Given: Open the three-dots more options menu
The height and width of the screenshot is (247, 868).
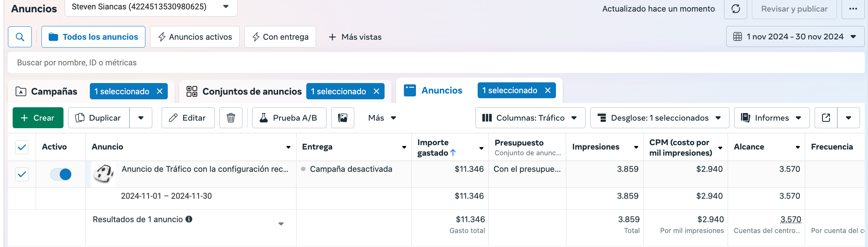Looking at the screenshot, I should tap(853, 9).
